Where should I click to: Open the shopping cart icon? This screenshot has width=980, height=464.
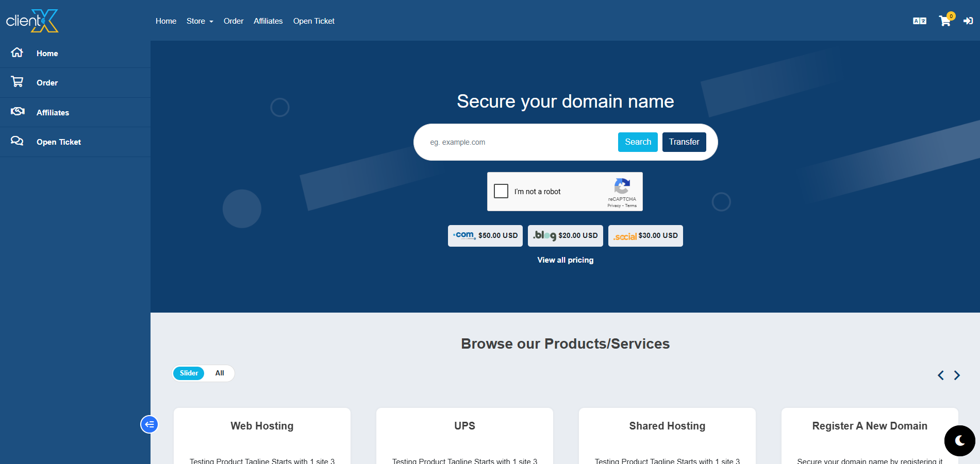944,21
